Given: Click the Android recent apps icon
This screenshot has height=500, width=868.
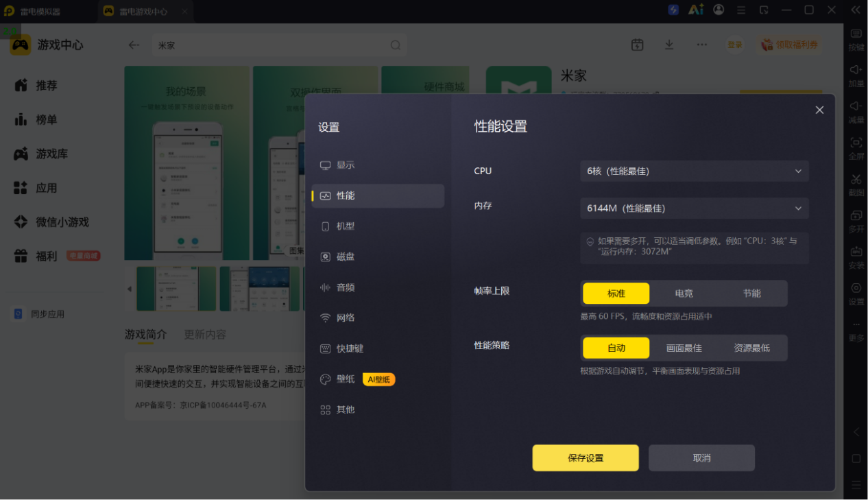Looking at the screenshot, I should point(856,485).
